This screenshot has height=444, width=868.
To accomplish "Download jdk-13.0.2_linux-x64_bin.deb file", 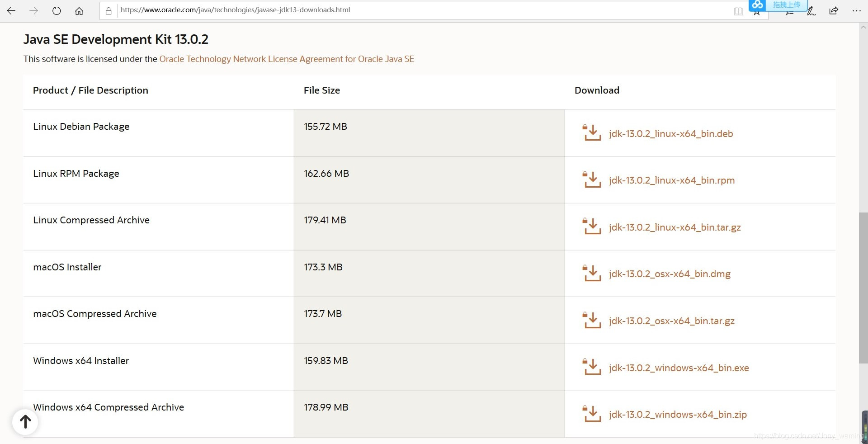I will click(x=671, y=134).
